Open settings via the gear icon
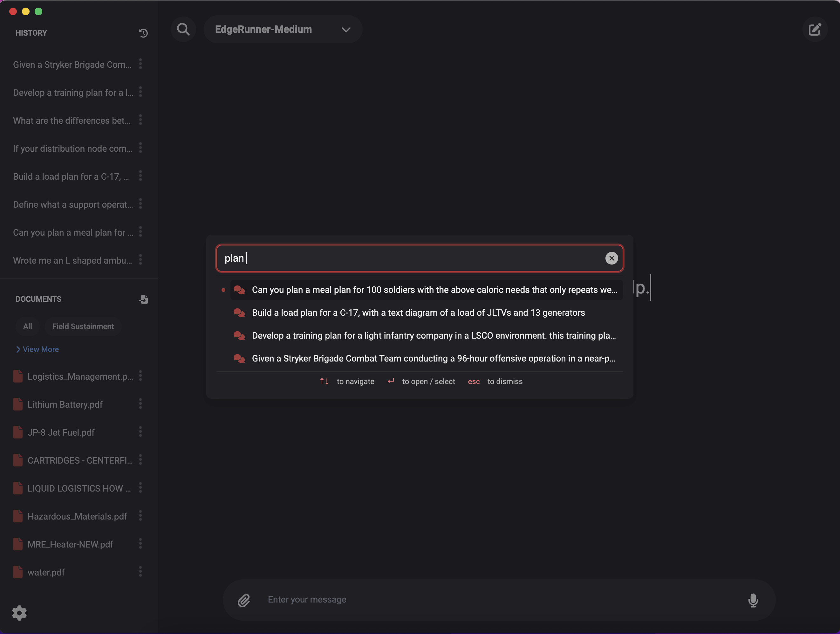Screen dimensions: 840x634 tap(19, 613)
